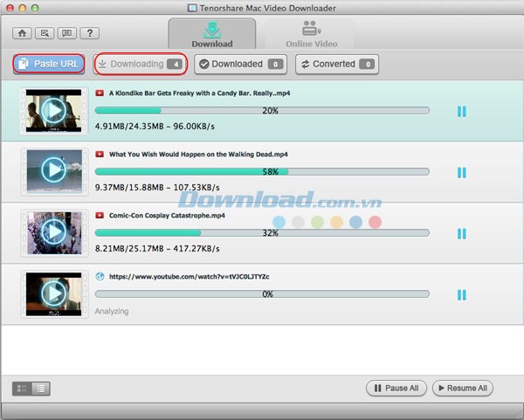This screenshot has width=524, height=420.
Task: Click the 32% progress bar for Comic-Con
Action: [x=262, y=232]
